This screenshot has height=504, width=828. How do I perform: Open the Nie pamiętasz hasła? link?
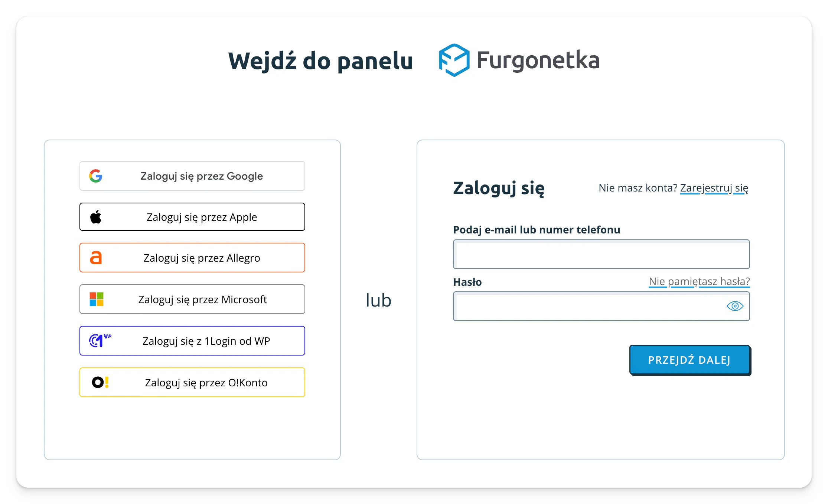[699, 281]
